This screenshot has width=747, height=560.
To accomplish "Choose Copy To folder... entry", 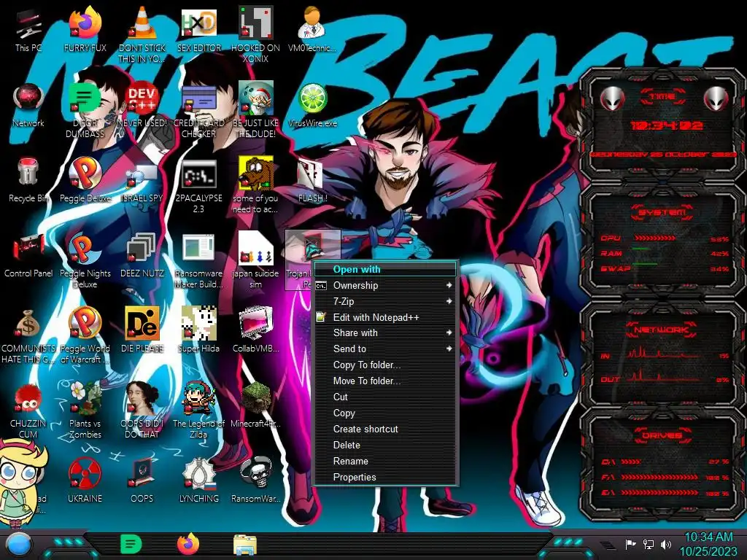I will (x=385, y=365).
